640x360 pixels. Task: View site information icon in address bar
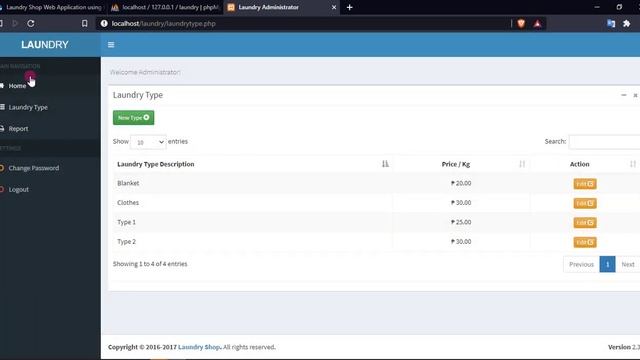tap(104, 24)
